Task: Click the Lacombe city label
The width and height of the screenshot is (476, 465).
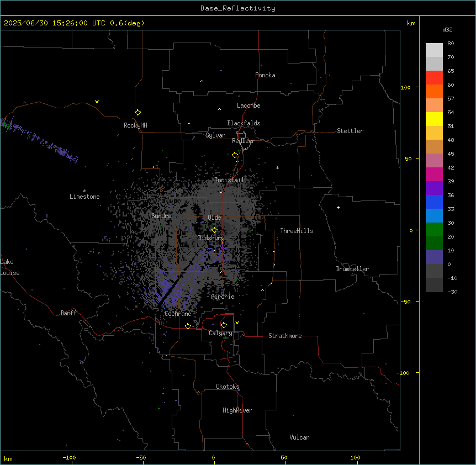Action: click(x=248, y=105)
